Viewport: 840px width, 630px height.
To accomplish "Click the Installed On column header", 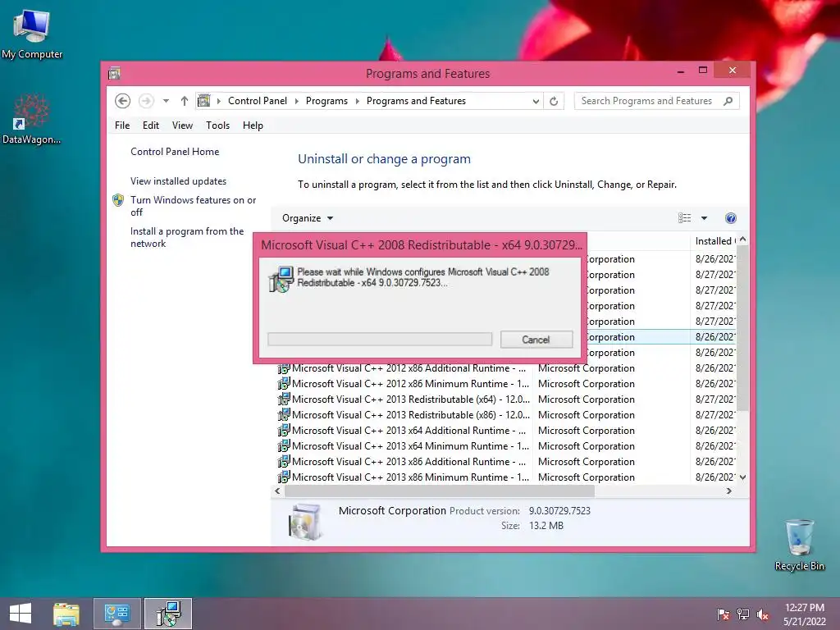I will point(714,241).
